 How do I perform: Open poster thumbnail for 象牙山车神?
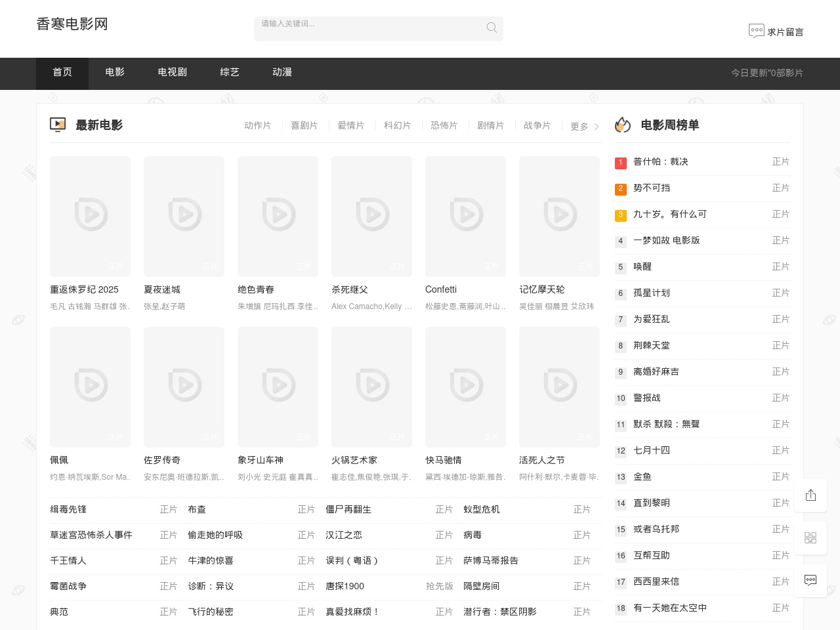pos(278,387)
